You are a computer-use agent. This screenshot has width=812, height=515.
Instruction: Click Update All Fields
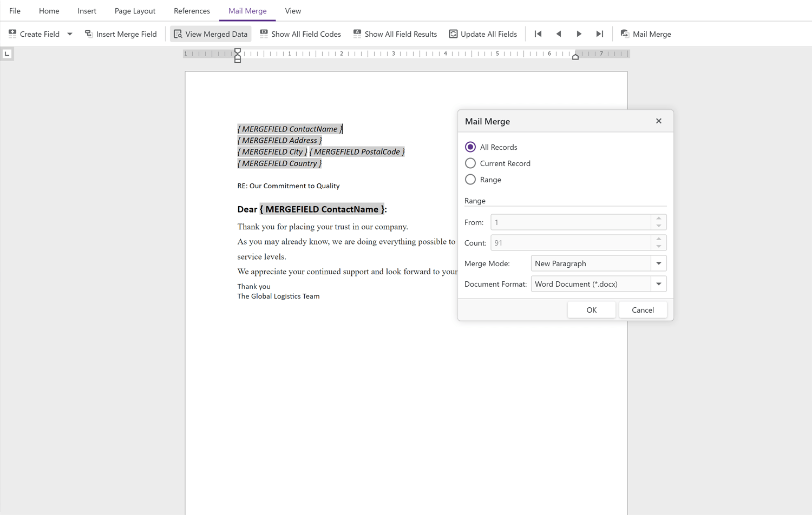click(482, 34)
